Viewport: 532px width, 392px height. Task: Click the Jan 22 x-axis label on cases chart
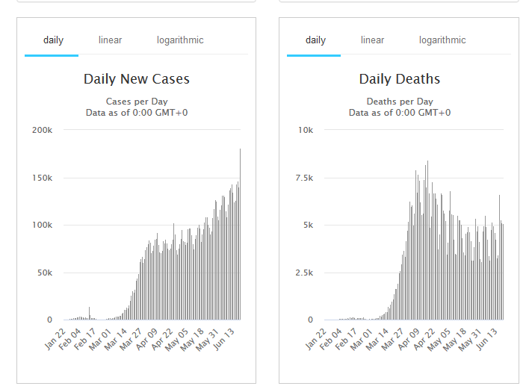click(56, 338)
